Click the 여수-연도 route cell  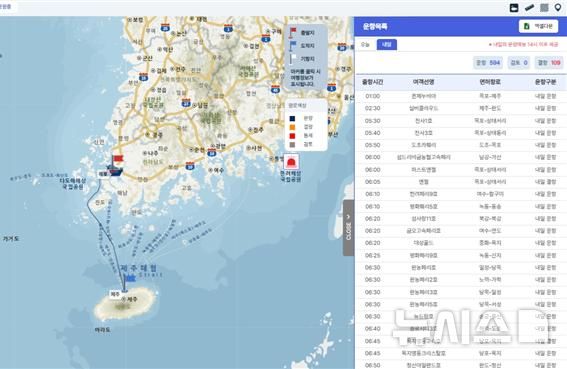coord(490,231)
